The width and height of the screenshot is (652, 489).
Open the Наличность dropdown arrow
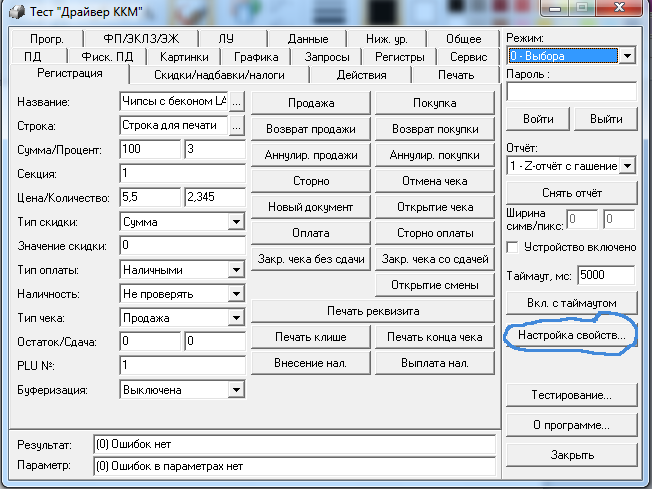coord(236,294)
